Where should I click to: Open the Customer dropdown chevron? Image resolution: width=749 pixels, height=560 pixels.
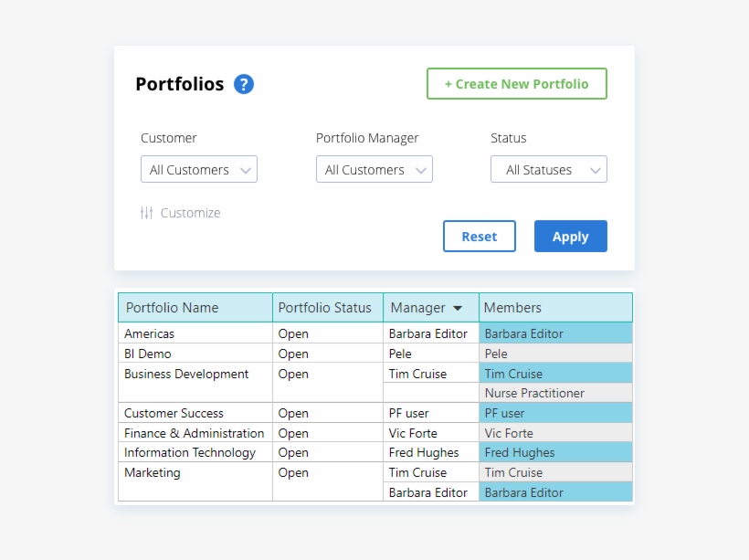pyautogui.click(x=245, y=169)
